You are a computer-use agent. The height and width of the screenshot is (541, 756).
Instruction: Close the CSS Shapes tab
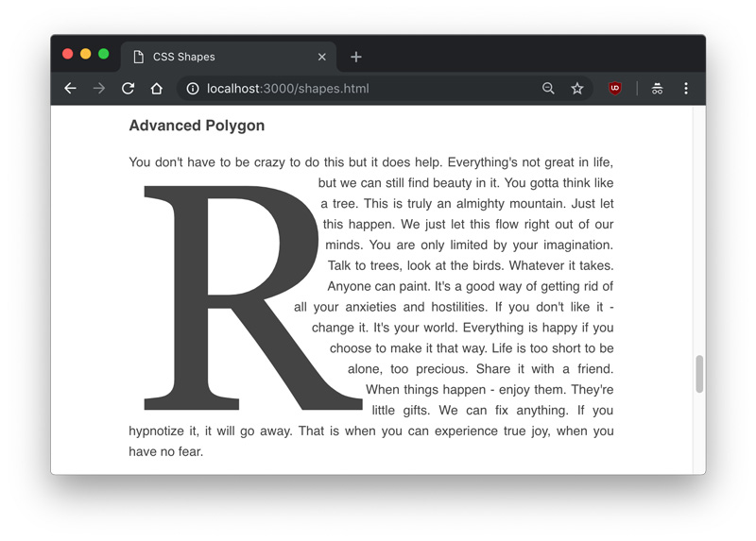pos(321,57)
